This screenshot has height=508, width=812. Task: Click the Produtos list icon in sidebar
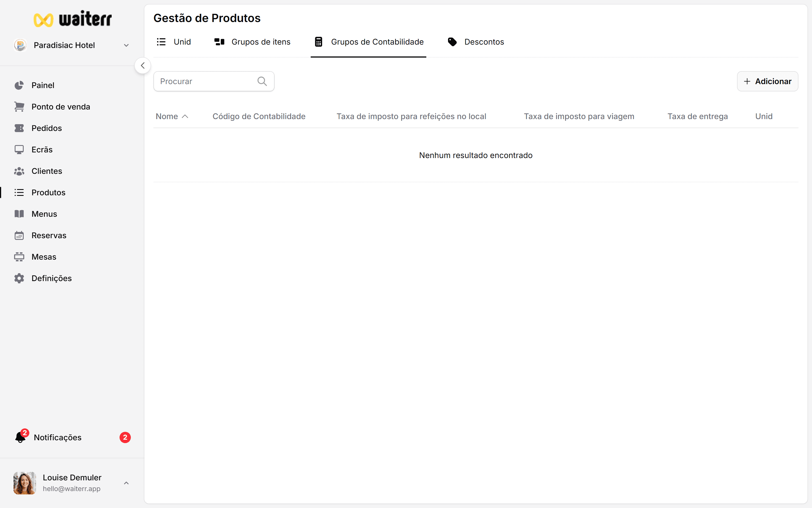pos(19,192)
